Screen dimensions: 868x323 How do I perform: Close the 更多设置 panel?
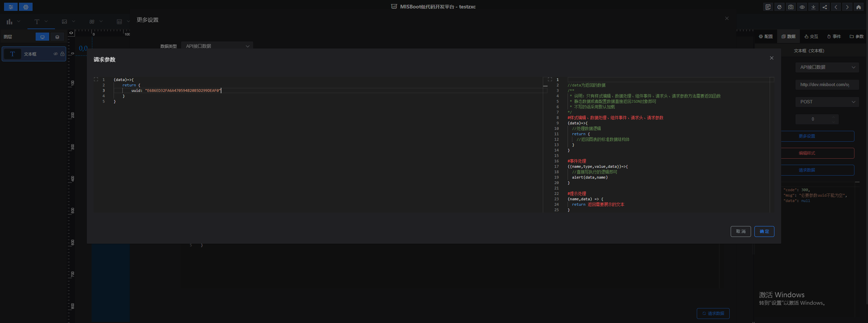tap(727, 18)
